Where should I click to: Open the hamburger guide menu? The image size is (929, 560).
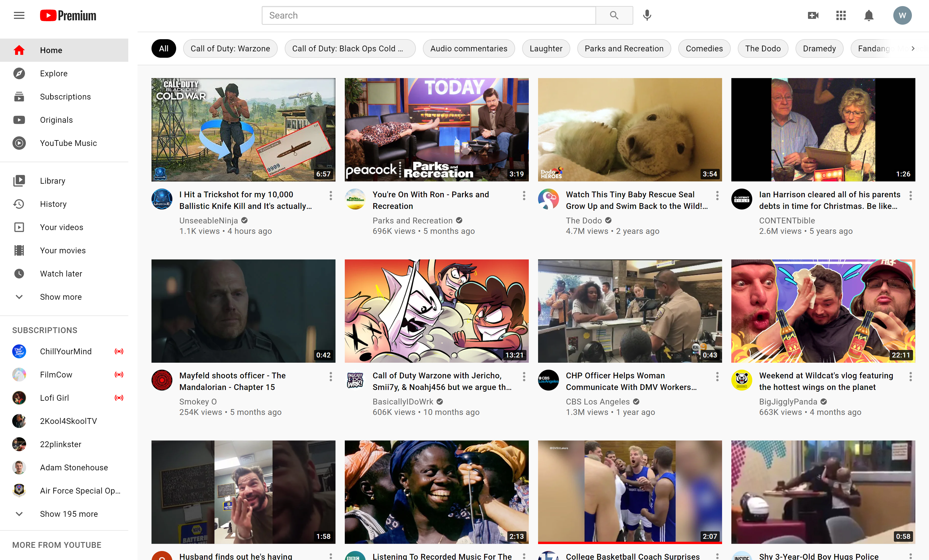(x=19, y=15)
